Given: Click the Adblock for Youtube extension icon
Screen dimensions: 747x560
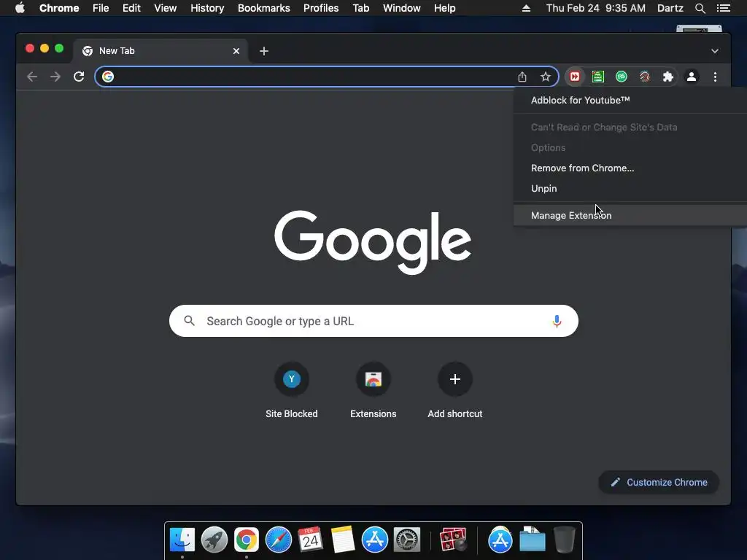Looking at the screenshot, I should tap(575, 77).
